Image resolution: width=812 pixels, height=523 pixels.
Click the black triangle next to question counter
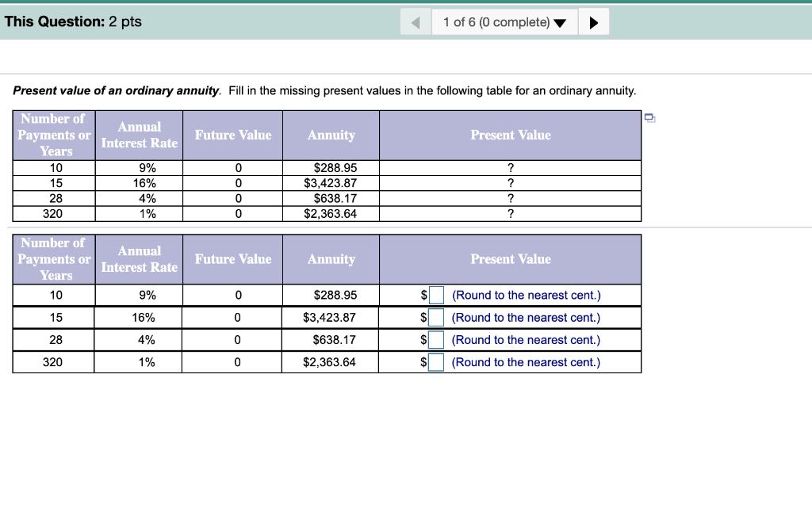point(561,21)
